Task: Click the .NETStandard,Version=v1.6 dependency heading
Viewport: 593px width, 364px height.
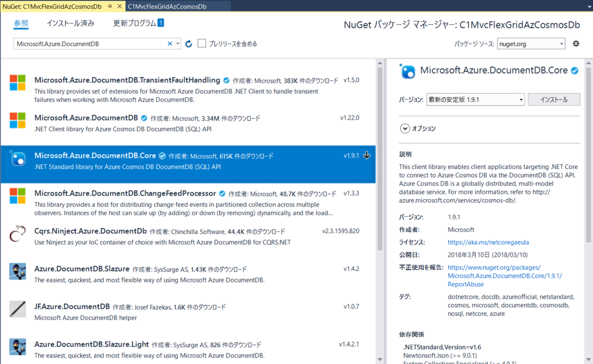Action: click(442, 347)
